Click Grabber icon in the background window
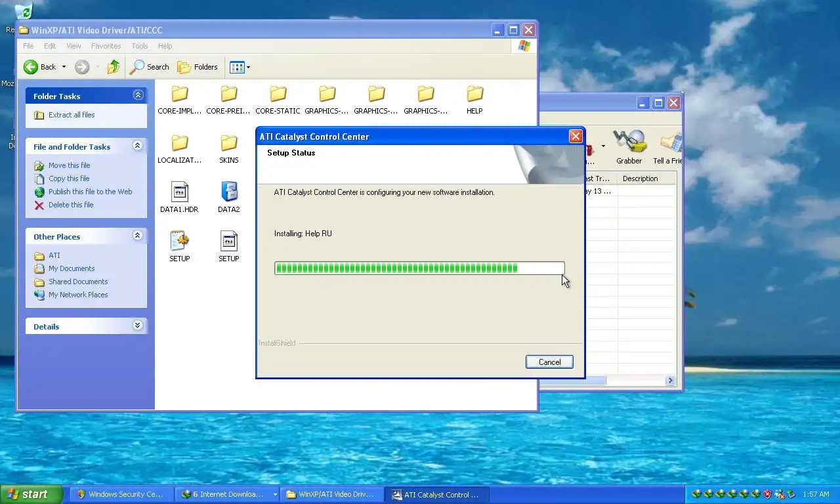The height and width of the screenshot is (504, 840). pos(629,147)
